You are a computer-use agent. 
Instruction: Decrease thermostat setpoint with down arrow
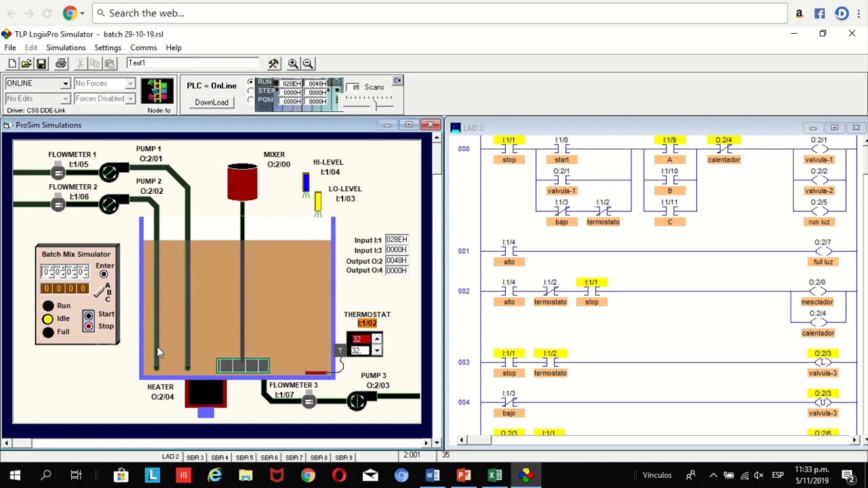pyautogui.click(x=376, y=350)
